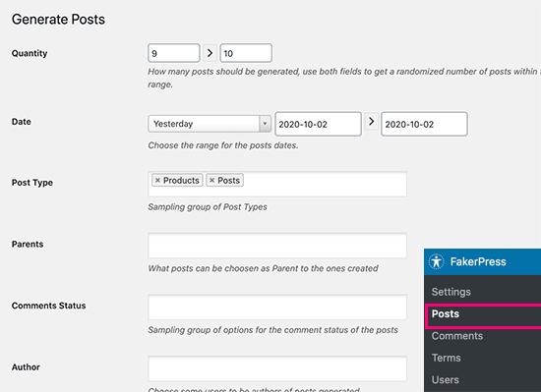This screenshot has height=392, width=541.
Task: Click the arrow icon between date fields
Action: 371,121
